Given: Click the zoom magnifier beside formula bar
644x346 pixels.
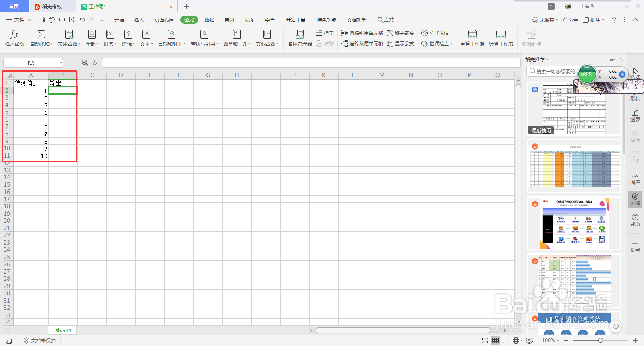Looking at the screenshot, I should (85, 63).
